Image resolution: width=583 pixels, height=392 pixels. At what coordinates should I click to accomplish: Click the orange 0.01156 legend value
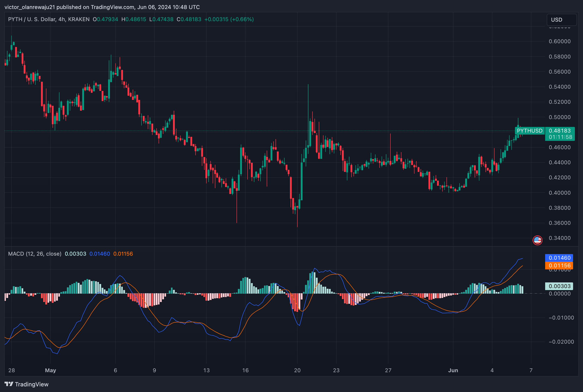point(123,254)
